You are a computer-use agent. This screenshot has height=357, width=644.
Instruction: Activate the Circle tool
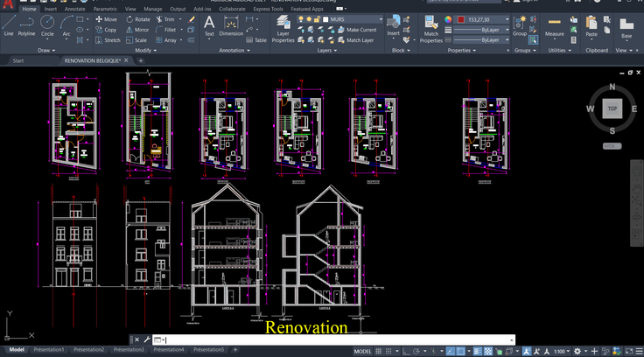47,24
